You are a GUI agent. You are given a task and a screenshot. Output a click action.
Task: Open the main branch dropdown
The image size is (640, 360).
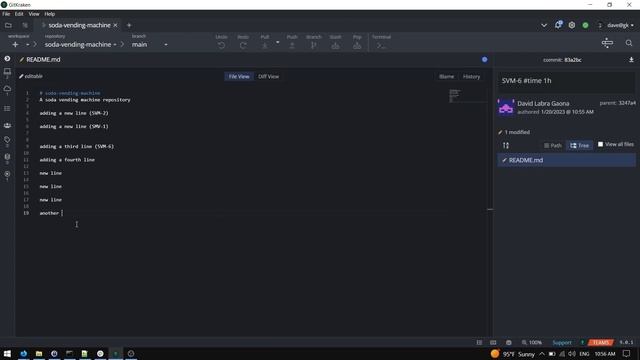(x=149, y=44)
